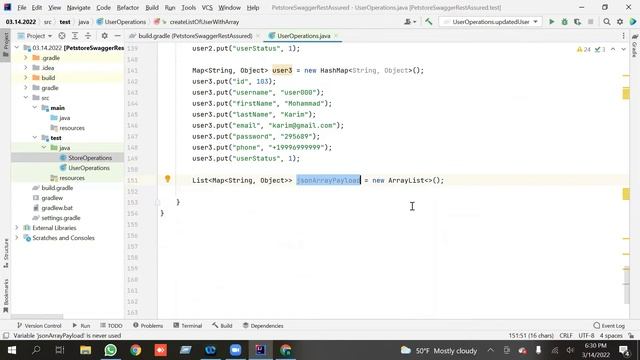Hide the Project tool window
The width and height of the screenshot is (640, 360).
pos(117,36)
